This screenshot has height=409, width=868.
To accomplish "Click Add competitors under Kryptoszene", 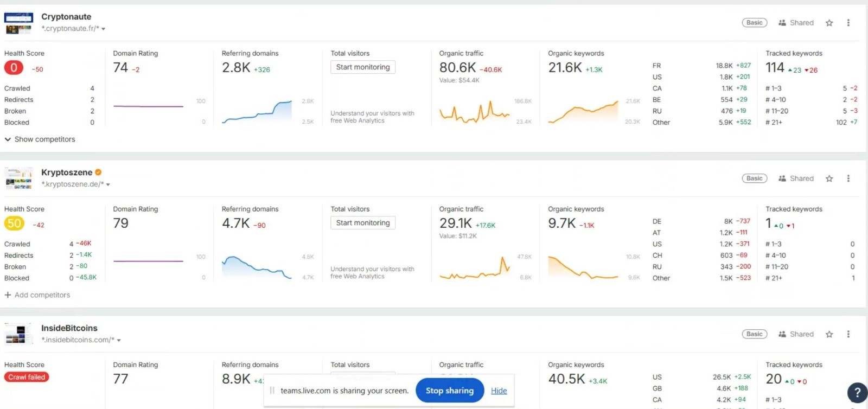I will (37, 295).
